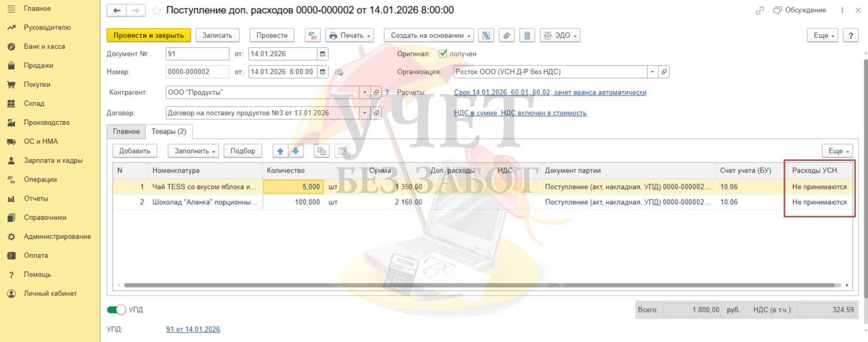Toggle Оригинал получен checkbox
The width and height of the screenshot is (868, 342).
(x=443, y=53)
